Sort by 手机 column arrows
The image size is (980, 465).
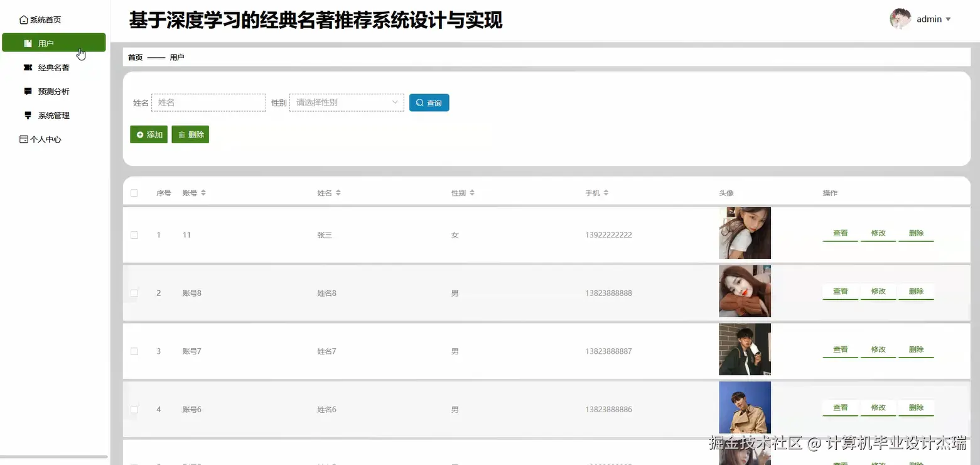(606, 193)
